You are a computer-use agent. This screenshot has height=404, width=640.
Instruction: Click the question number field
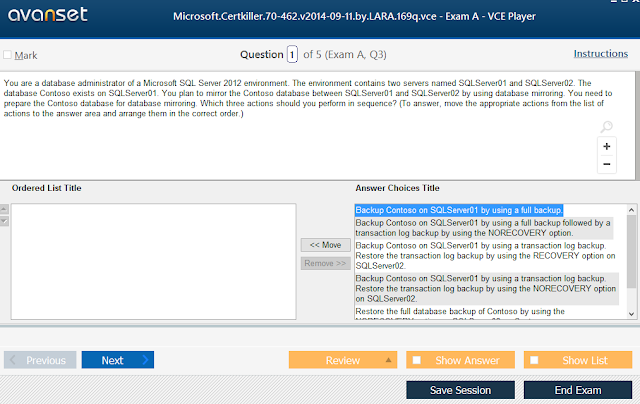point(292,54)
